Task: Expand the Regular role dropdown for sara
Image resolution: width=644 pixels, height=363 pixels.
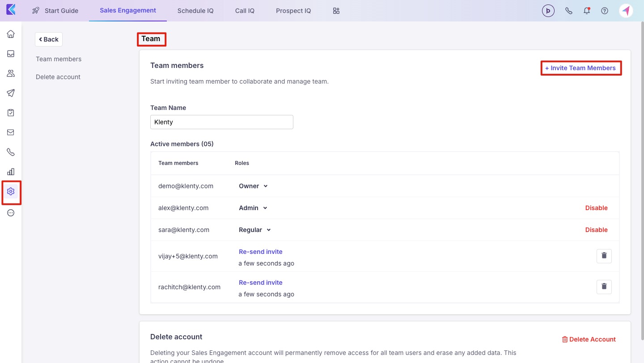Action: point(255,230)
